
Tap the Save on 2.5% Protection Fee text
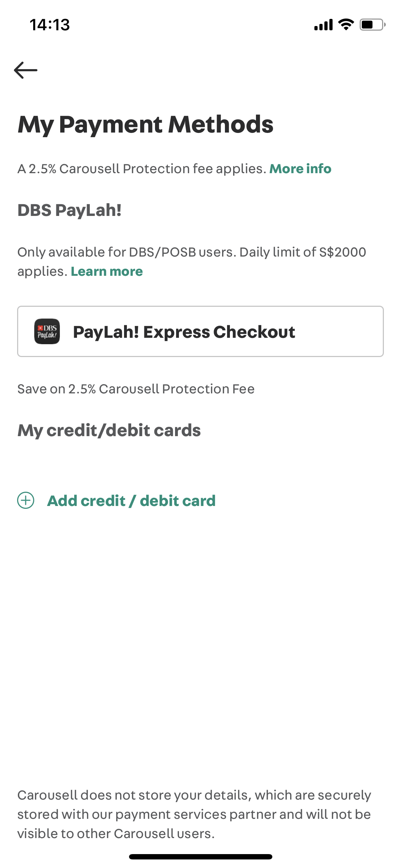point(136,389)
